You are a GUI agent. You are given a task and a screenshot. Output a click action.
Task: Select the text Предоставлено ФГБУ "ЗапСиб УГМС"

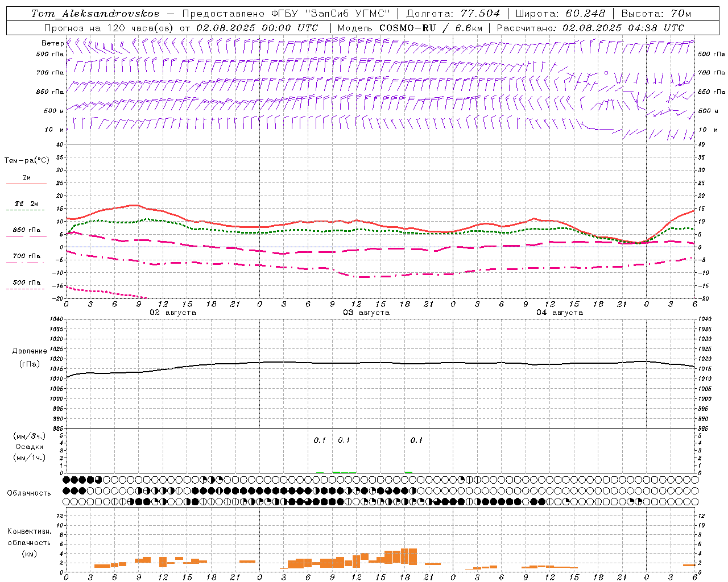tap(286, 14)
